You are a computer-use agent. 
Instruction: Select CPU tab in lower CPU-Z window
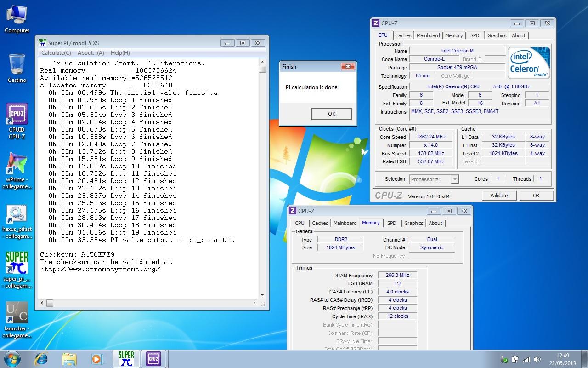(300, 223)
